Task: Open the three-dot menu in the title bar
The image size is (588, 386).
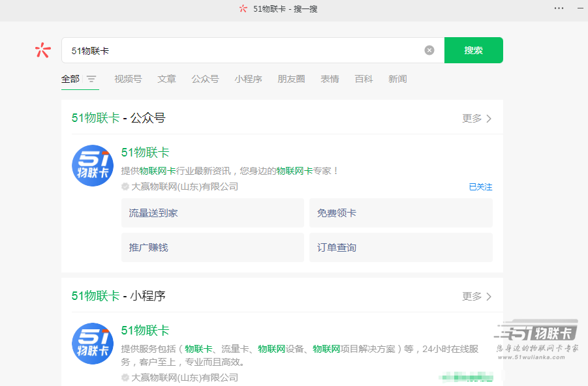Action: pyautogui.click(x=559, y=8)
